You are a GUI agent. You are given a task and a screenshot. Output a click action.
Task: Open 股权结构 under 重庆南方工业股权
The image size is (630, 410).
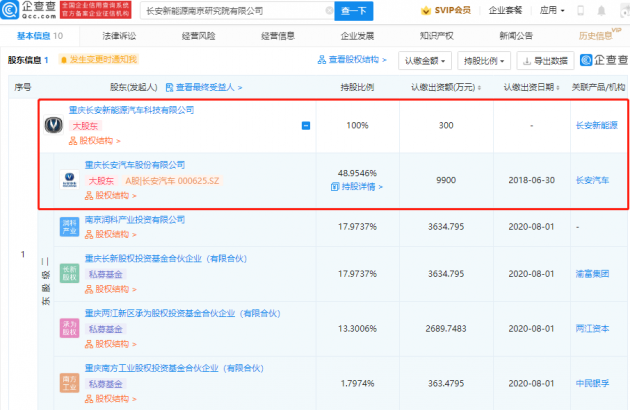(x=111, y=399)
